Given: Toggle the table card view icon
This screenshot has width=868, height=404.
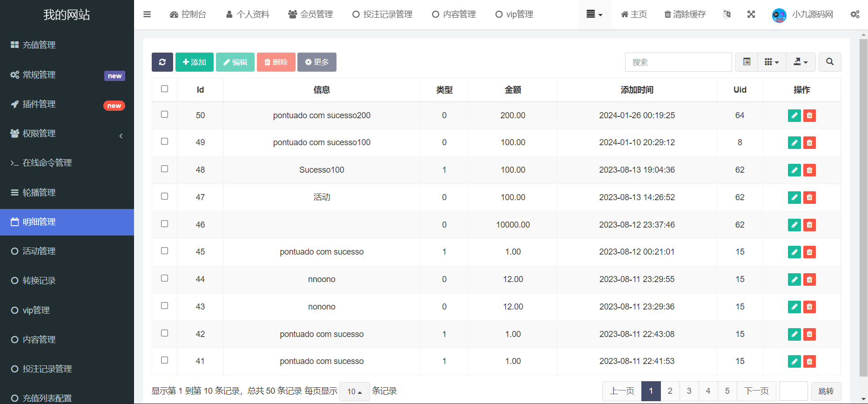Looking at the screenshot, I should 747,62.
